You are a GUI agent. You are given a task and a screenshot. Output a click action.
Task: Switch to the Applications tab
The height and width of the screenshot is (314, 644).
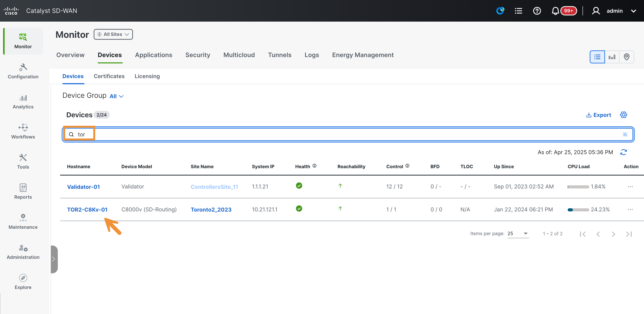(154, 55)
